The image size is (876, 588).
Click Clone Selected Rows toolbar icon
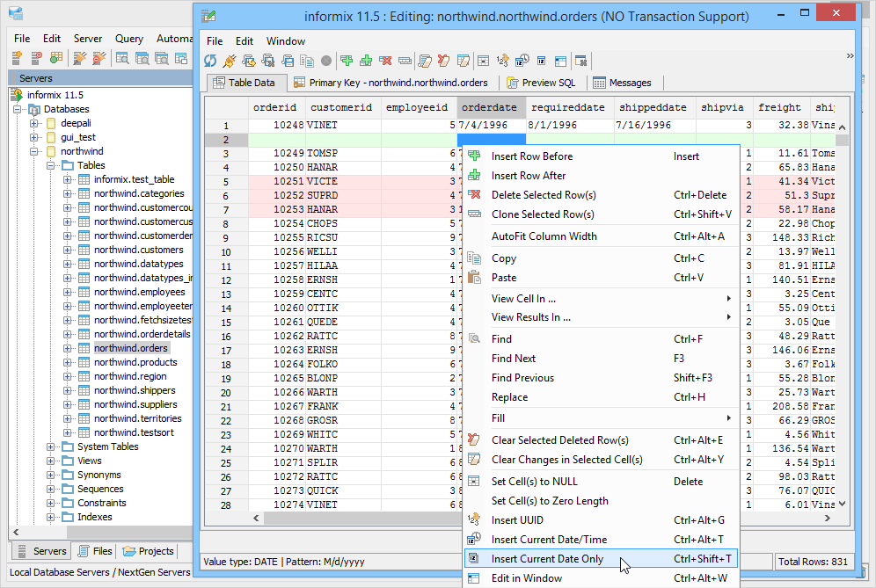[x=405, y=61]
